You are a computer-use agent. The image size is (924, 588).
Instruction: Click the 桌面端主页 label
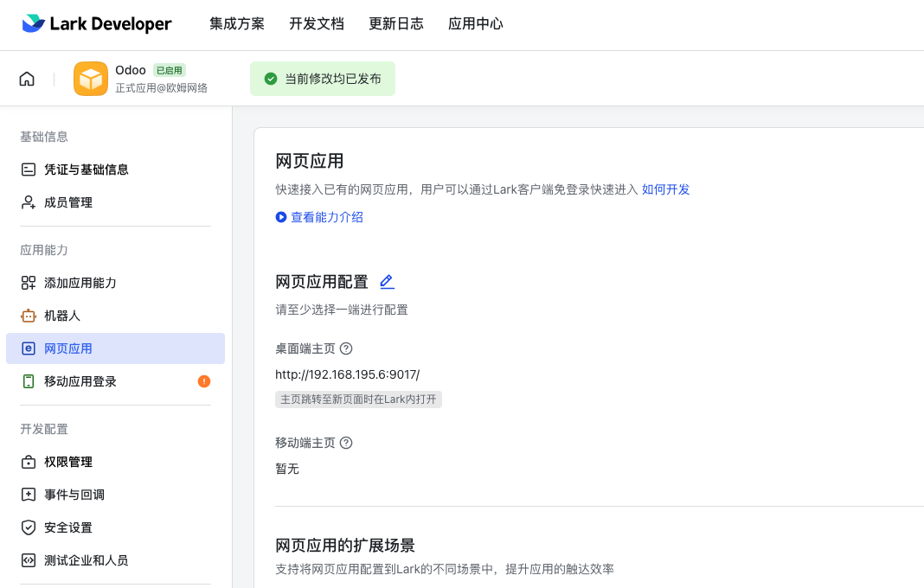[x=305, y=348]
